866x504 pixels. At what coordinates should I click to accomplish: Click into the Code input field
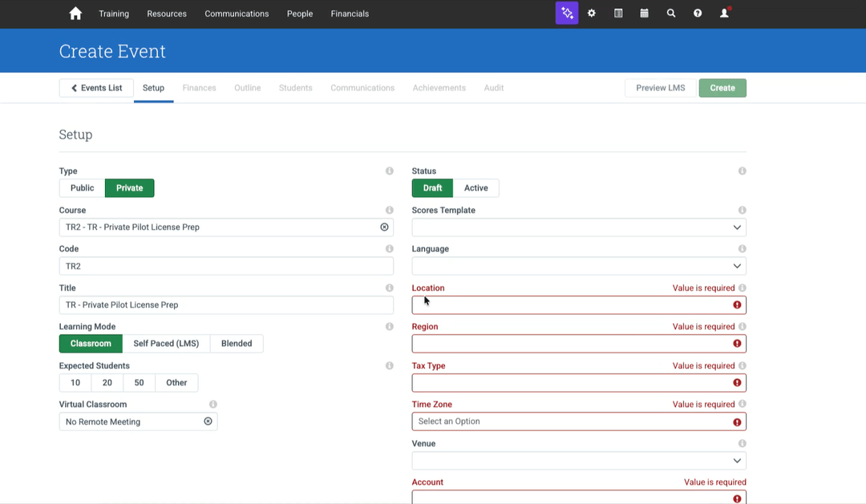click(226, 266)
